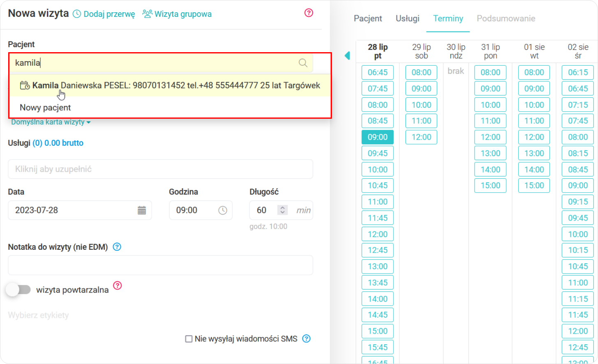The width and height of the screenshot is (598, 364).
Task: Pick 07:45 slot on 02 sie
Action: coord(578,121)
